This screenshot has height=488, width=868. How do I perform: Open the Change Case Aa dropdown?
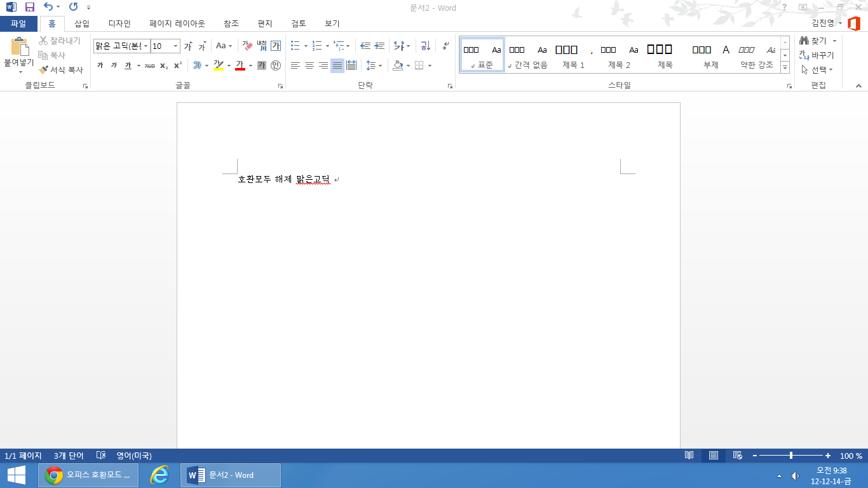pyautogui.click(x=224, y=46)
